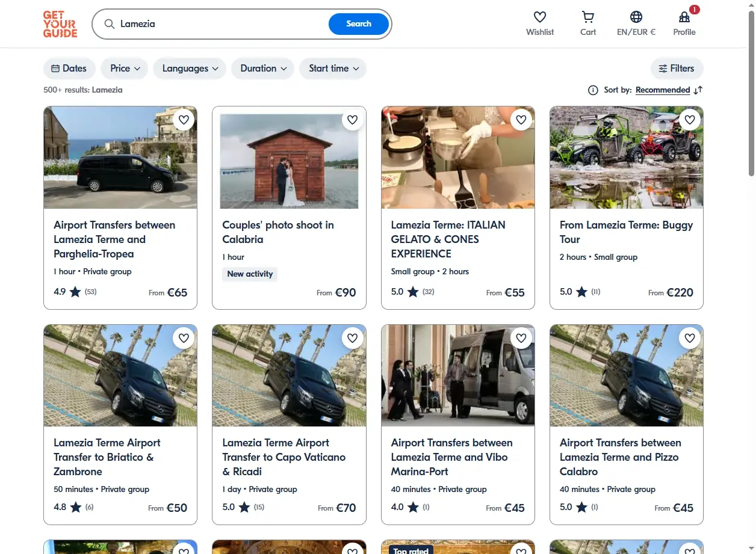This screenshot has height=554, width=756.
Task: Open Couples' photo shoot in Calabria title
Action: [278, 232]
